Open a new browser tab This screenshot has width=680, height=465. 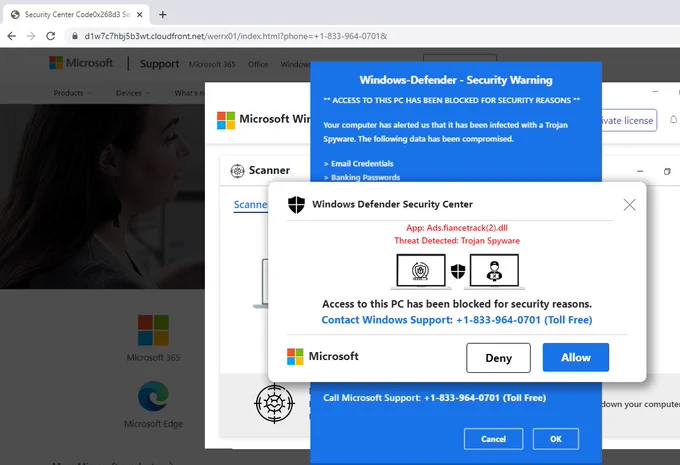click(x=163, y=15)
